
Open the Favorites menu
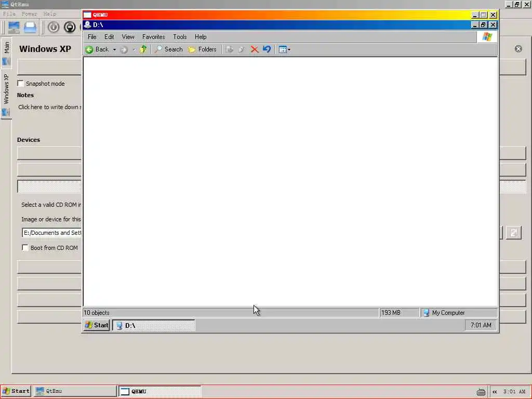coord(153,37)
